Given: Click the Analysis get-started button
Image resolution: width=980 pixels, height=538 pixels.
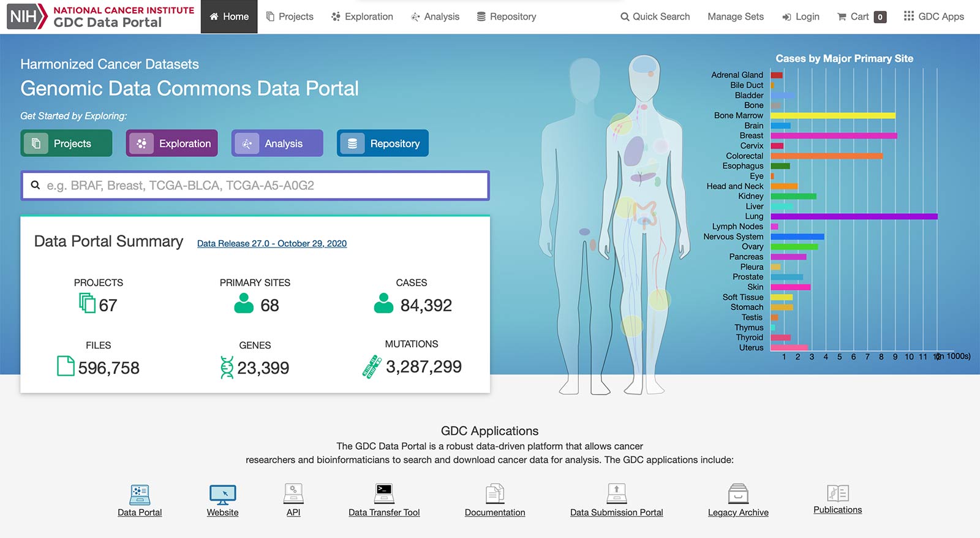Looking at the screenshot, I should click(277, 143).
